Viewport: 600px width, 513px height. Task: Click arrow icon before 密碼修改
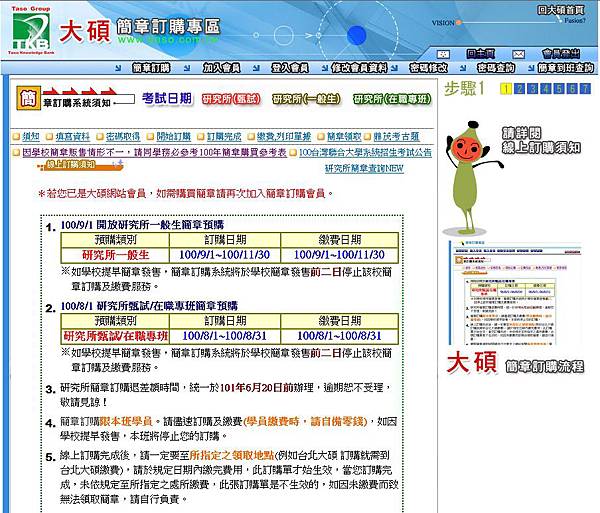click(x=394, y=68)
